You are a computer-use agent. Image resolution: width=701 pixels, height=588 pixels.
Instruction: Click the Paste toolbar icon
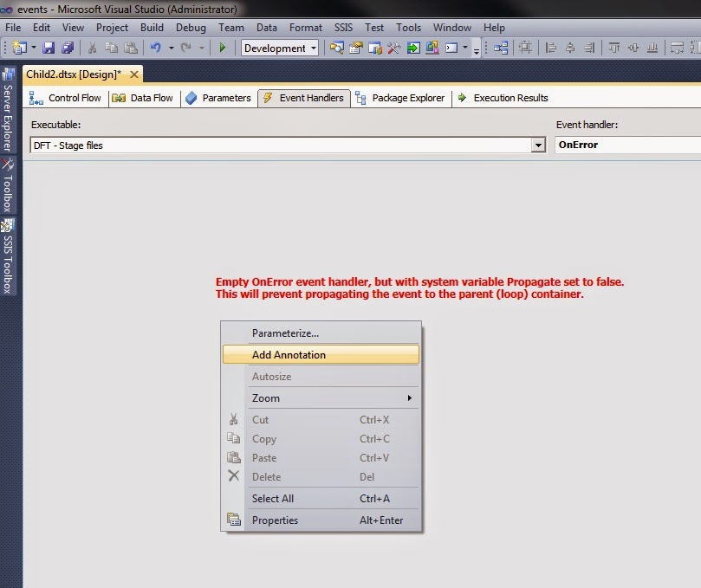(131, 48)
